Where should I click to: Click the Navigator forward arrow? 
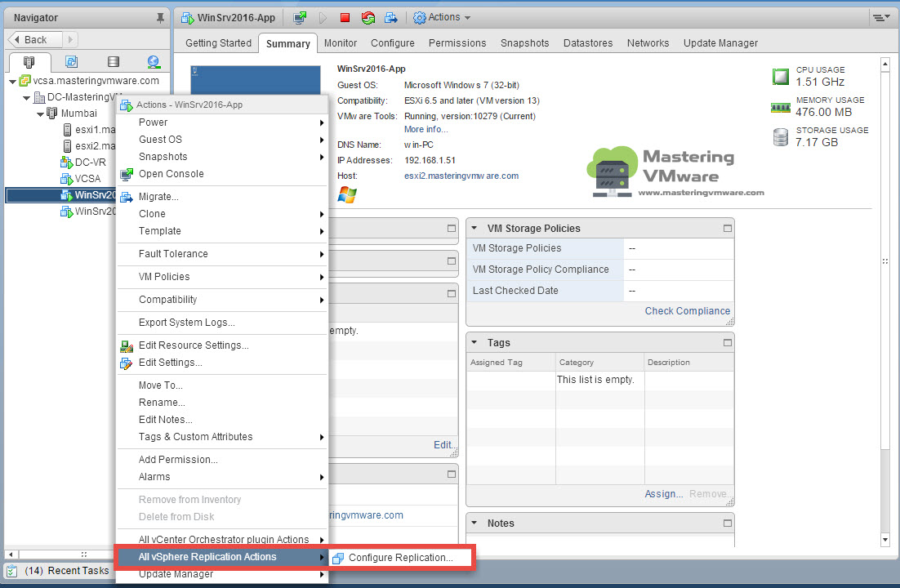tap(70, 40)
